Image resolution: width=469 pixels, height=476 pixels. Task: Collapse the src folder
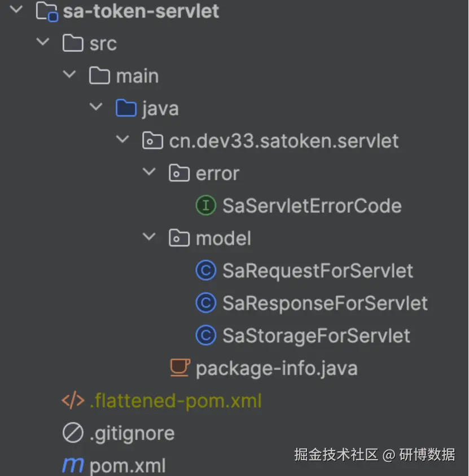42,42
